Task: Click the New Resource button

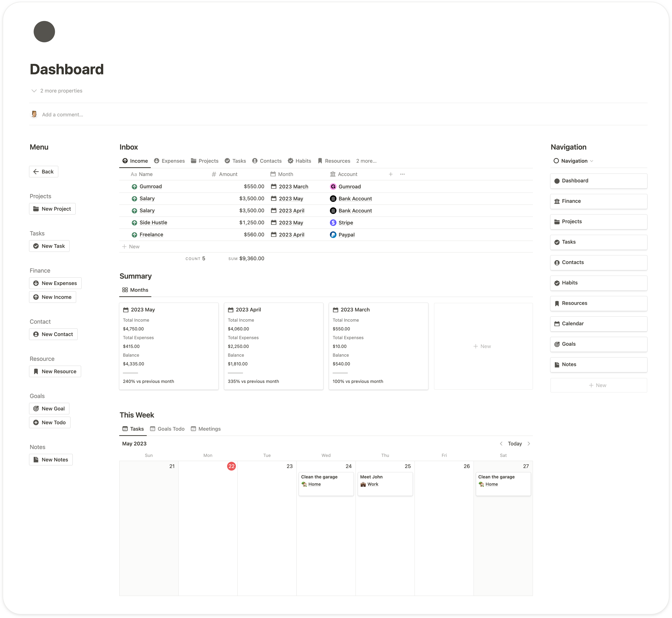Action: point(55,371)
